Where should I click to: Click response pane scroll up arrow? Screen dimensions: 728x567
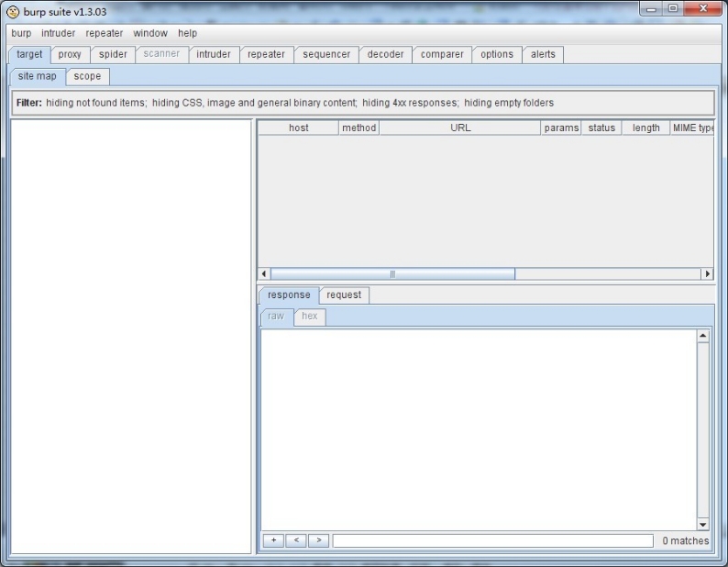[703, 336]
